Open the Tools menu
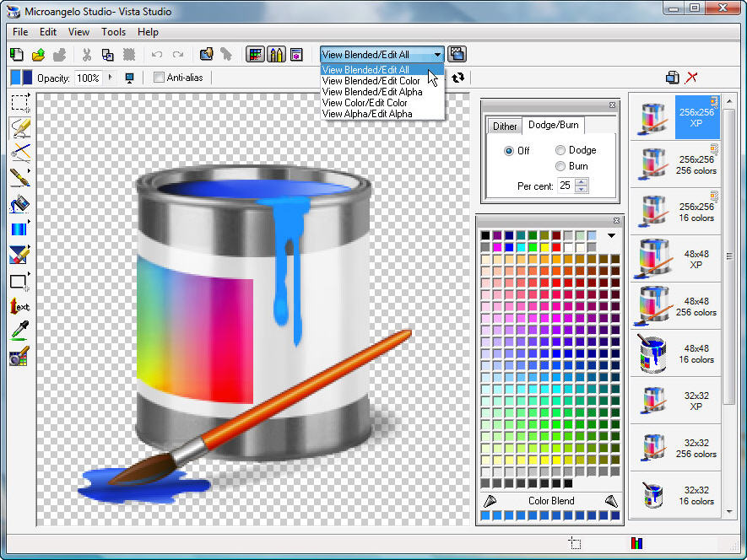The image size is (747, 560). (113, 32)
